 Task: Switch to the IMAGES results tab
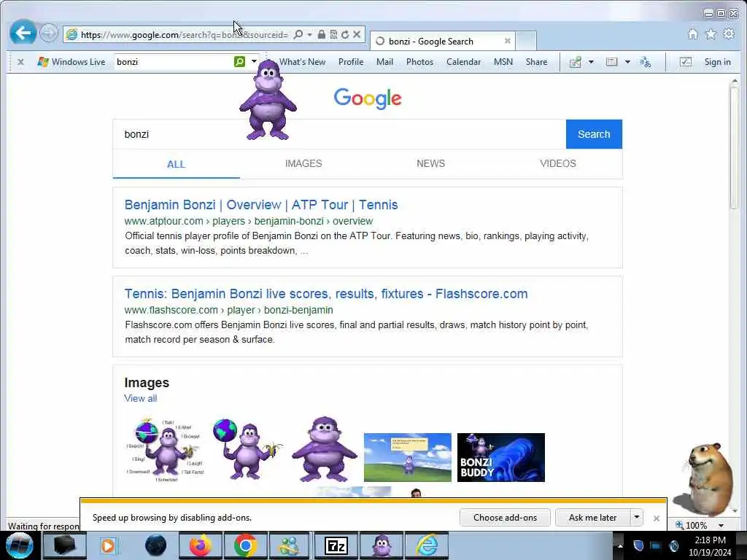pyautogui.click(x=303, y=163)
